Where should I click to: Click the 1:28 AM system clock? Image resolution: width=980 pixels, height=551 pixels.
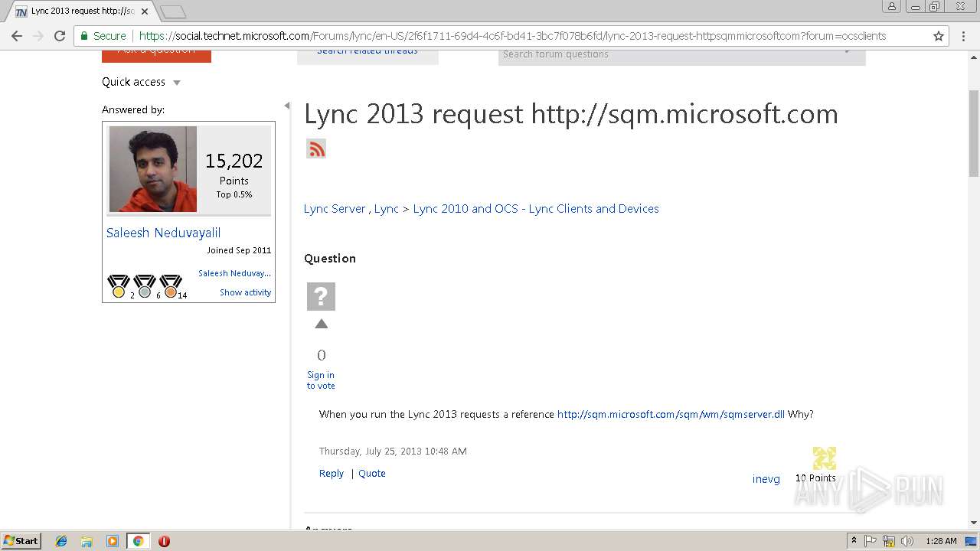[941, 541]
